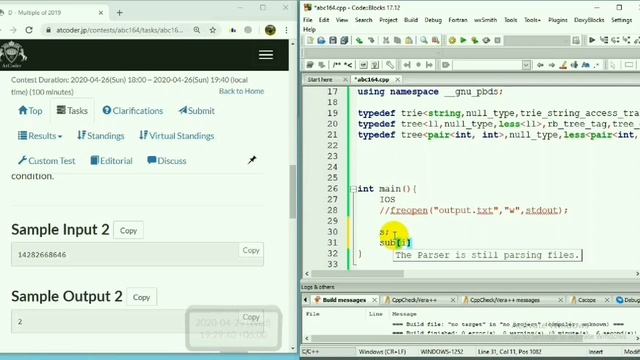Click the Copy icon in Code::Blocks toolbar
Viewport: 640px width, 360px height.
tap(397, 40)
